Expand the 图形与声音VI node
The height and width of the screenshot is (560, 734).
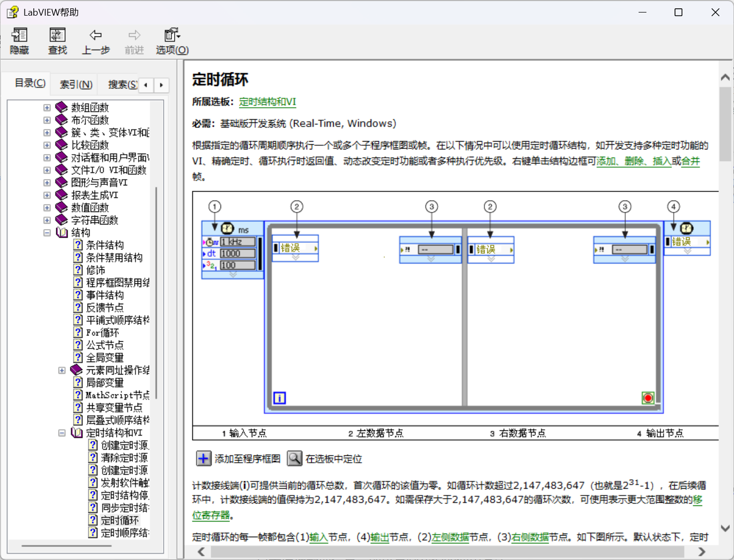tap(47, 183)
